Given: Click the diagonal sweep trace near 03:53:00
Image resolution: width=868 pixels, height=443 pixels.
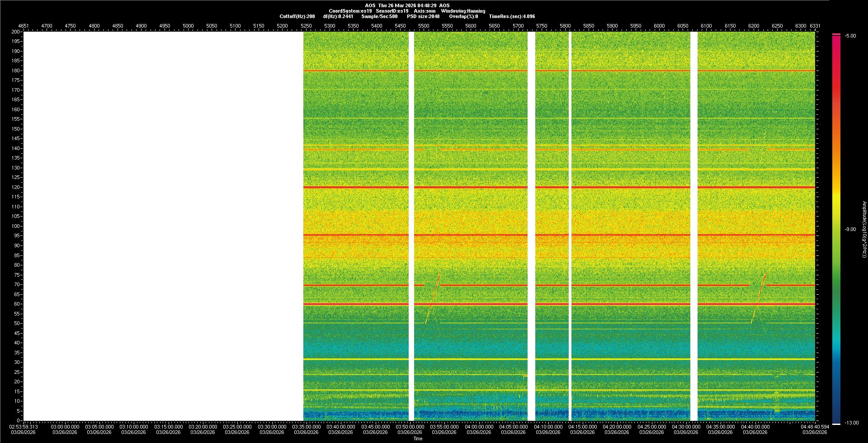Looking at the screenshot, I should (433, 298).
